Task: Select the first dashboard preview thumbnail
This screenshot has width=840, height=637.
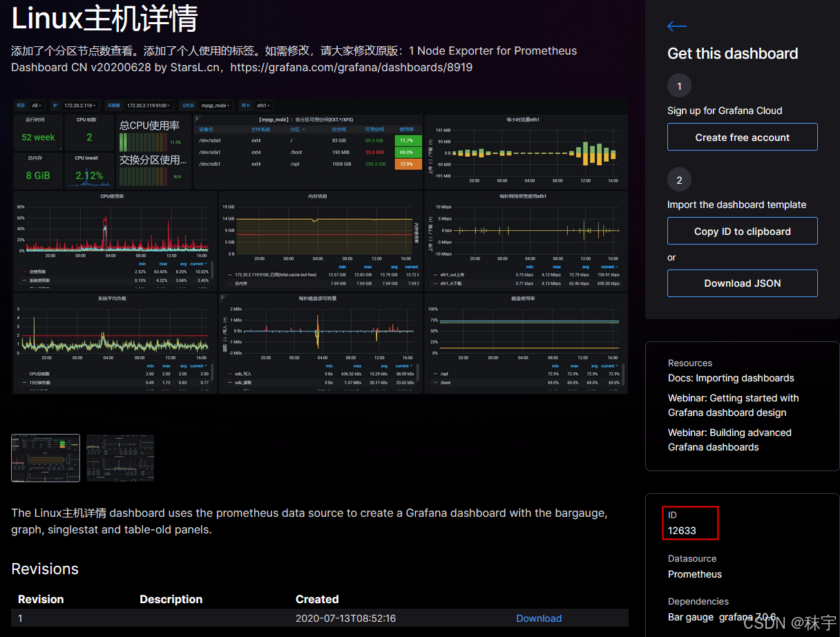Action: (46, 457)
